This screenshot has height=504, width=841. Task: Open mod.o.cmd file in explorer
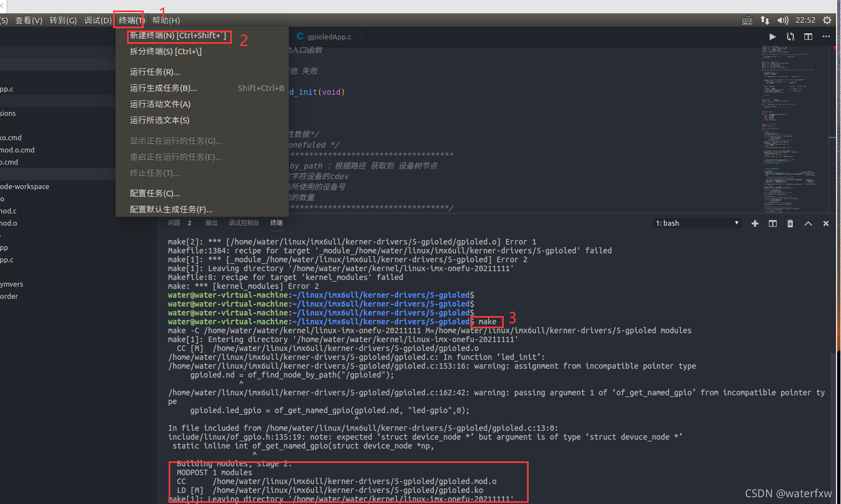[17, 150]
